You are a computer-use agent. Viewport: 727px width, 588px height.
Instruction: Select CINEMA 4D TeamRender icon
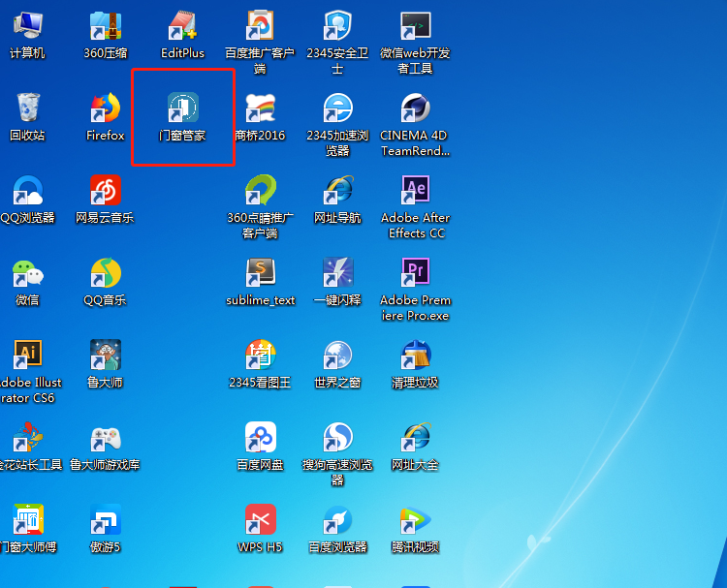[x=415, y=108]
